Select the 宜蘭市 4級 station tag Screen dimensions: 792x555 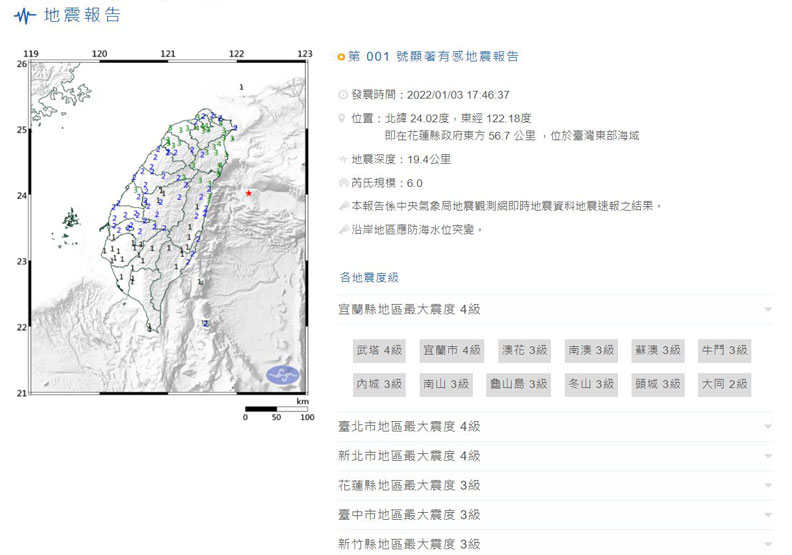point(451,350)
